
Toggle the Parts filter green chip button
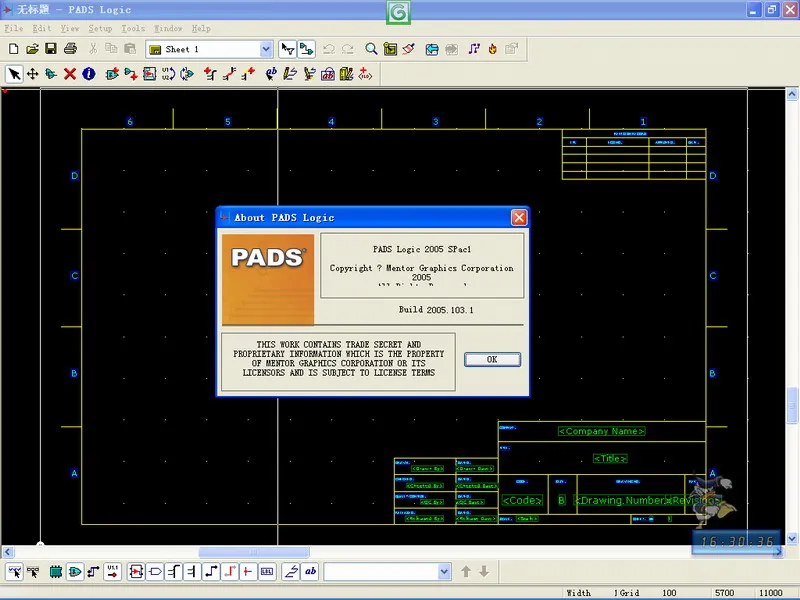coord(56,572)
